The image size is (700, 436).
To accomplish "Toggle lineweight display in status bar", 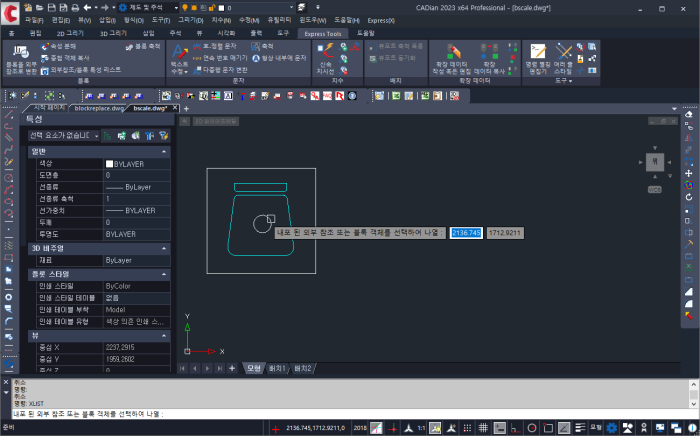I will coord(580,428).
